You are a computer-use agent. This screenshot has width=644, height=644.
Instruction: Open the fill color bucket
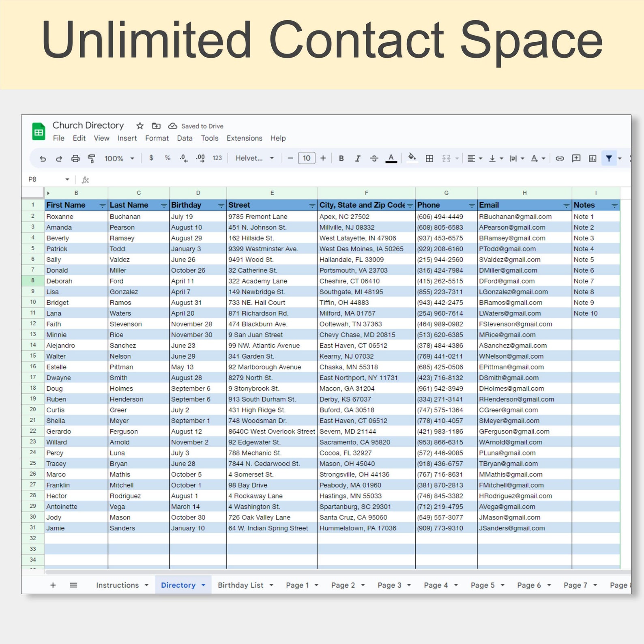(x=412, y=157)
